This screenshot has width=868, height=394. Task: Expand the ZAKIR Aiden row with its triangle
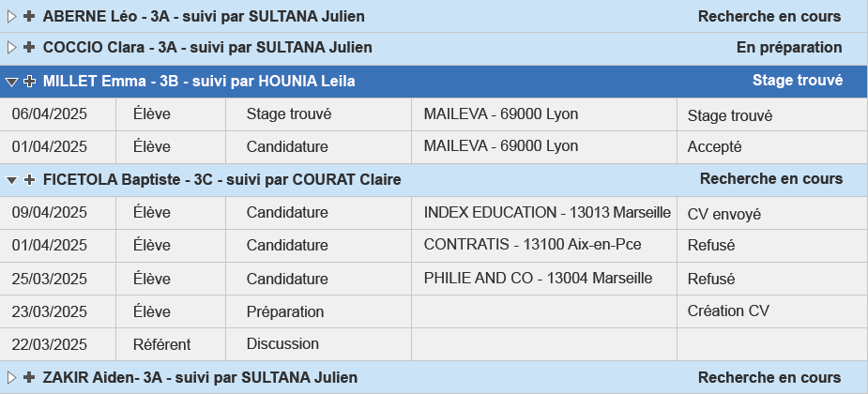point(11,377)
